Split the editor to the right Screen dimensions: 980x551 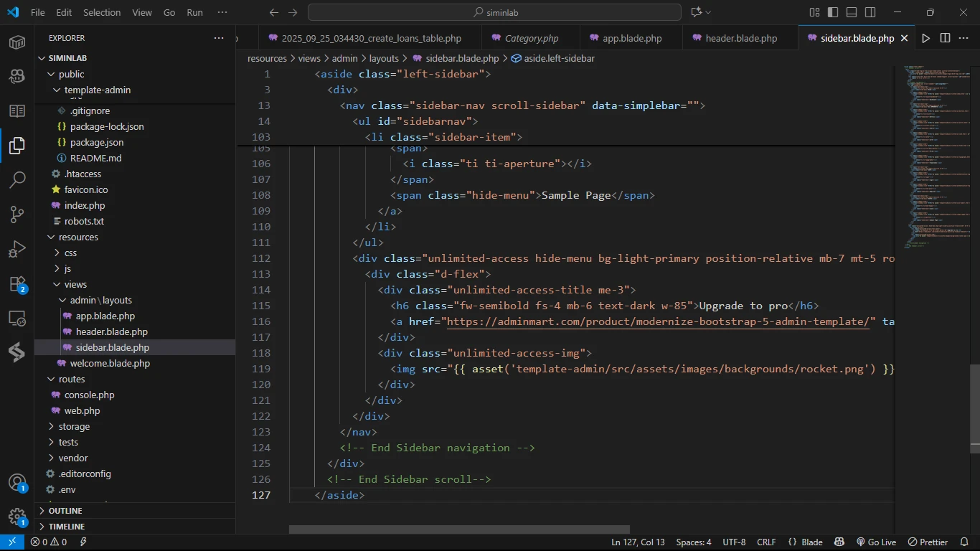(x=945, y=38)
